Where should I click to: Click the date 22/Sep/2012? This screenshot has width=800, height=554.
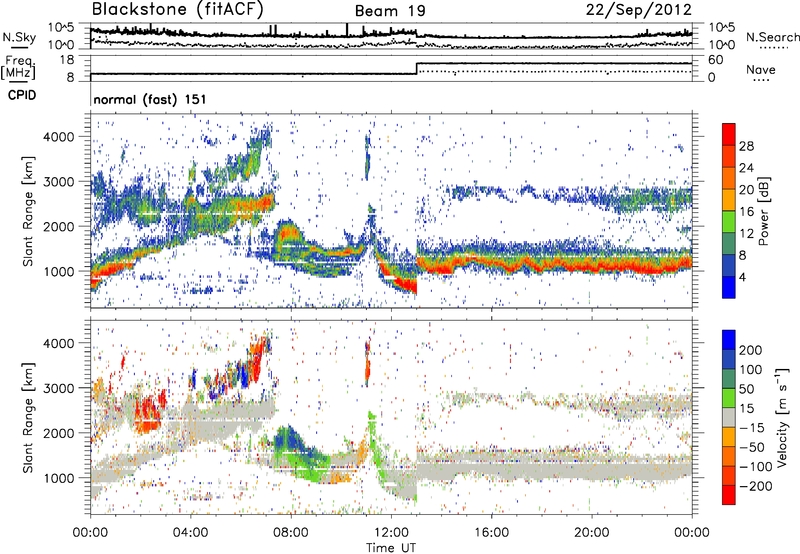638,10
